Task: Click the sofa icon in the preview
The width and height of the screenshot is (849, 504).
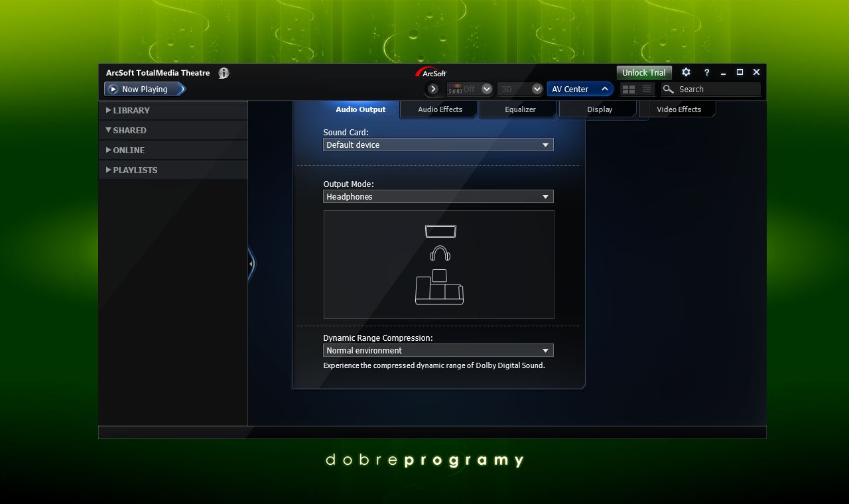Action: (x=439, y=287)
